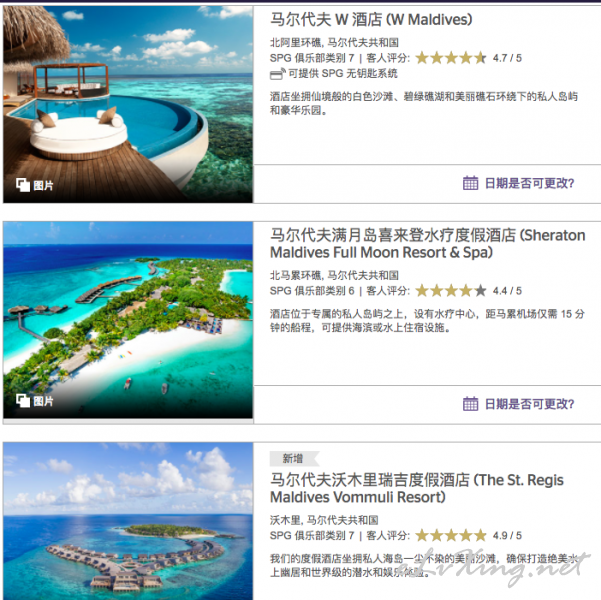Click the 图片 label on the W Maldives photo

tap(43, 186)
